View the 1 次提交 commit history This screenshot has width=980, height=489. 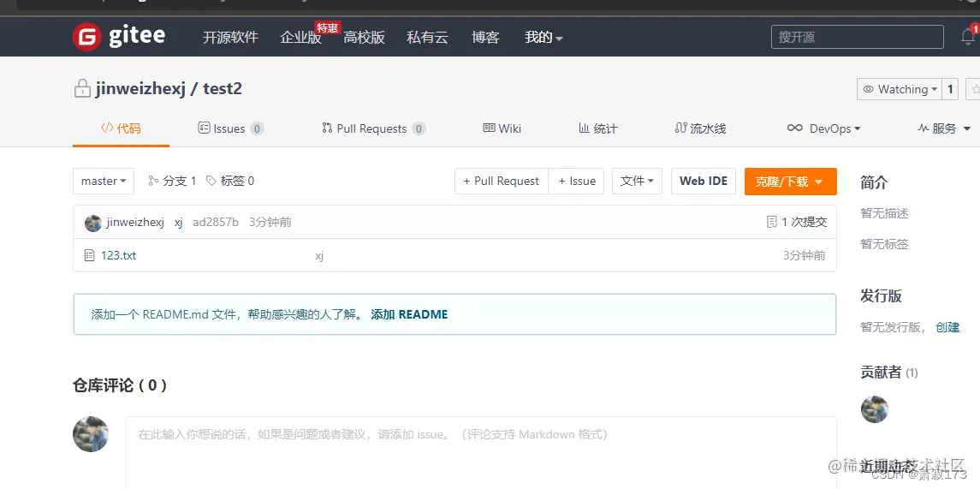[x=804, y=222]
